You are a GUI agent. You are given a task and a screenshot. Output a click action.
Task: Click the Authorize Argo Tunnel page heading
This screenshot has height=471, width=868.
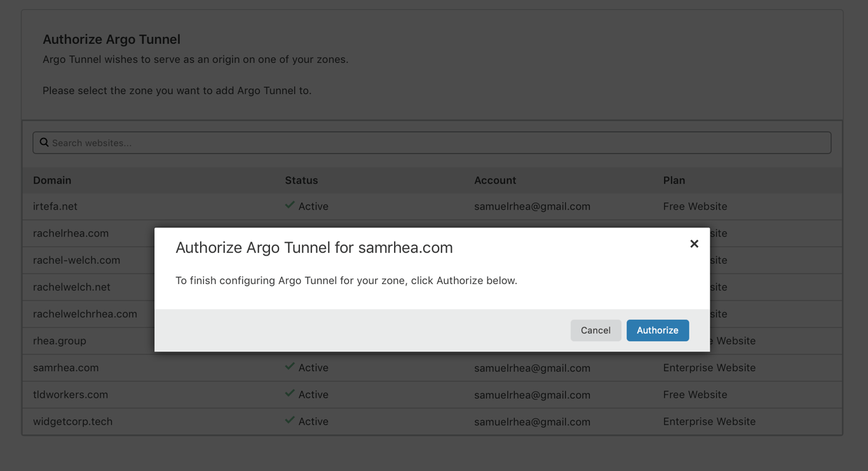tap(111, 39)
